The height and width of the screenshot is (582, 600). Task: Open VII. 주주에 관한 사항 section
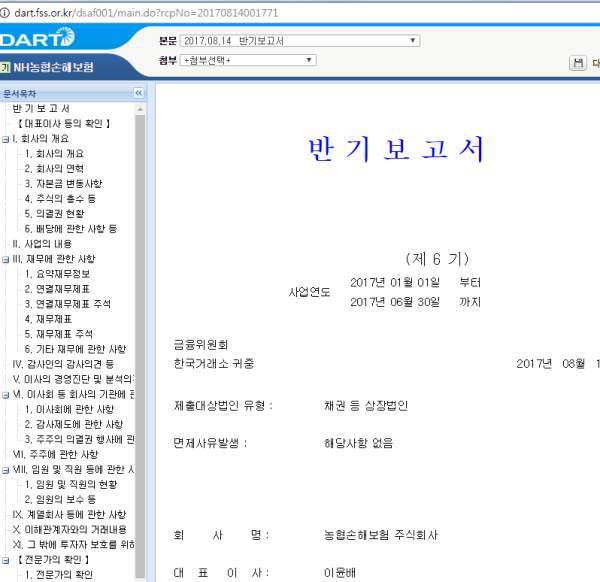point(55,454)
